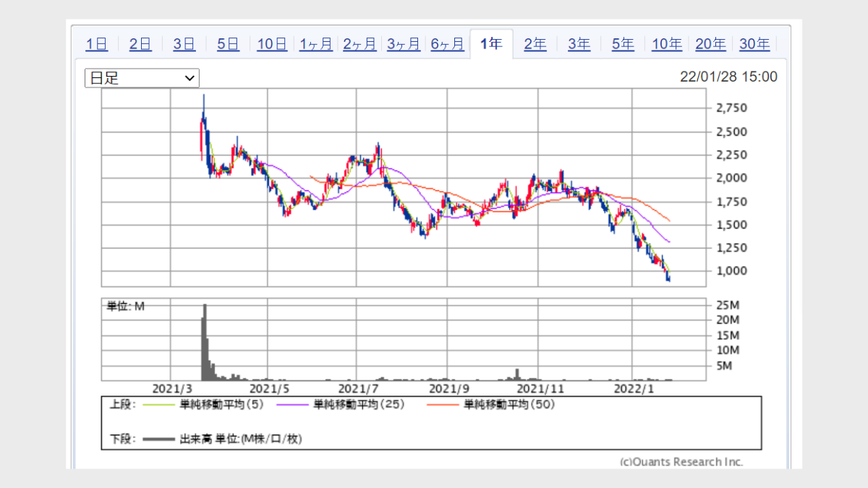Switch to the 1ヶ月 tab
Viewport: 868px width, 488px height.
[x=316, y=44]
